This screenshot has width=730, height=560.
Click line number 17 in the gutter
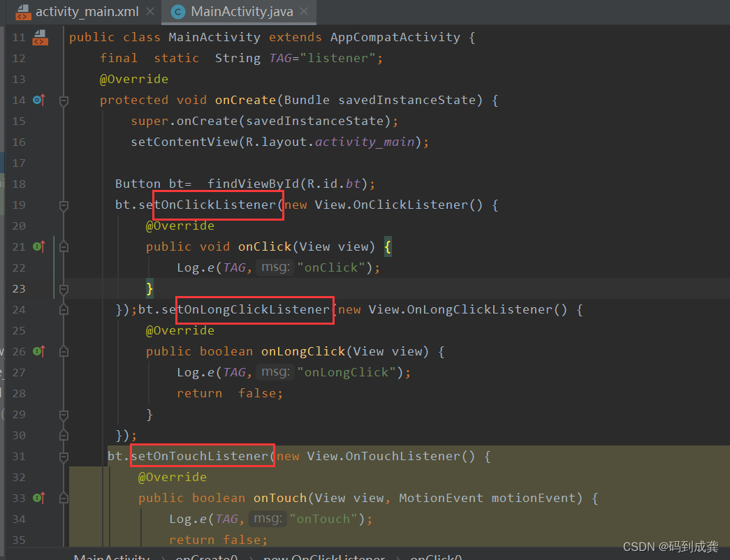tap(19, 163)
